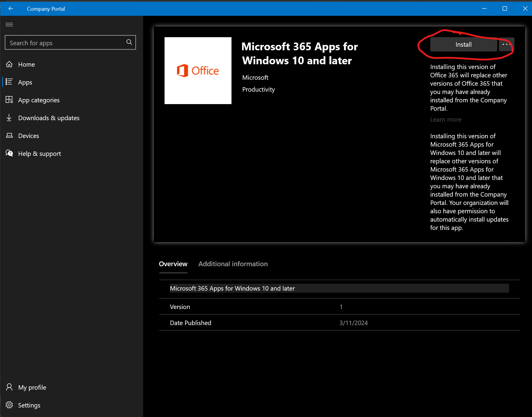Click the Help & support chat icon
The image size is (532, 417).
pos(9,153)
